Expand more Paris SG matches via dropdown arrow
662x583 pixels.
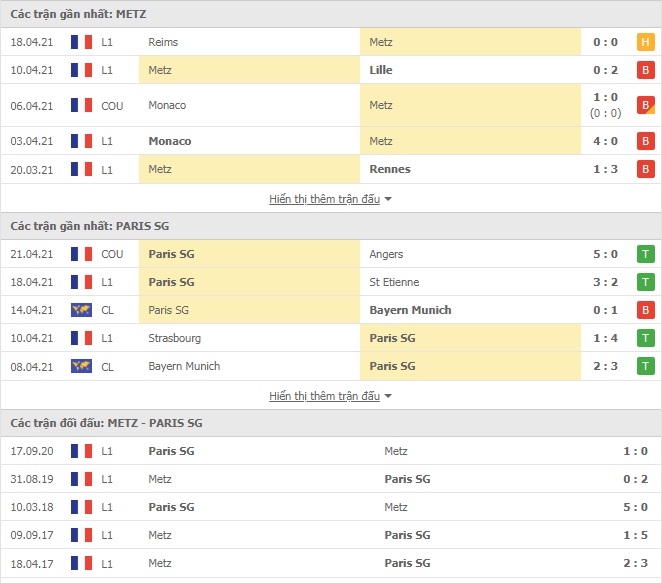[388, 396]
